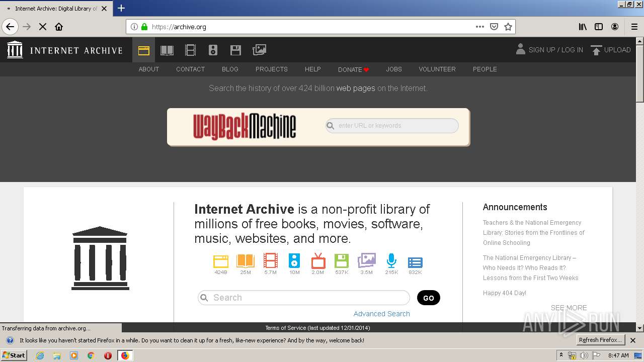Open the Firefox hamburger menu
The width and height of the screenshot is (644, 362).
click(634, 27)
